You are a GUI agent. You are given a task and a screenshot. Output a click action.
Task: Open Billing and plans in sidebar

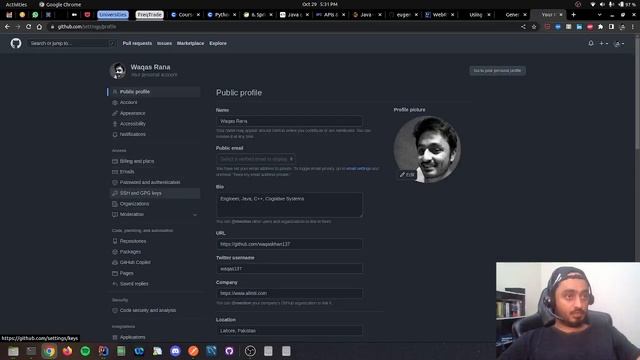coord(156,161)
